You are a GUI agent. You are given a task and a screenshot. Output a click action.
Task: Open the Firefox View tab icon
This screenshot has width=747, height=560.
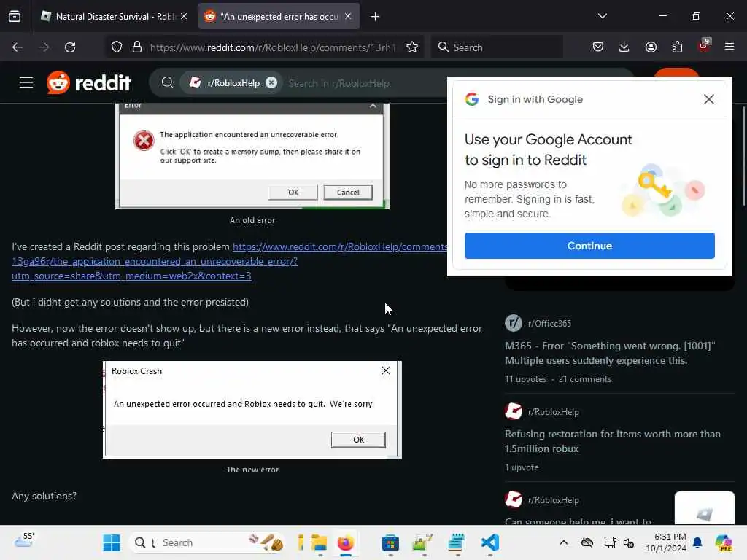15,17
